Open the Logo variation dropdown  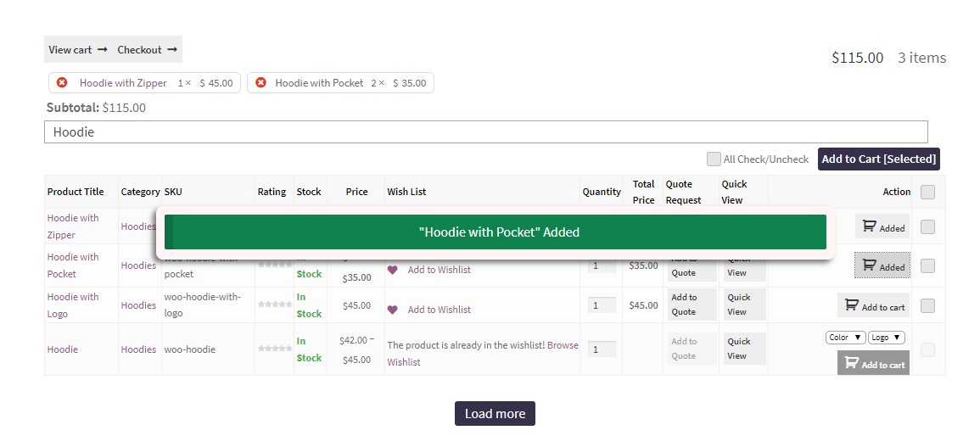887,338
